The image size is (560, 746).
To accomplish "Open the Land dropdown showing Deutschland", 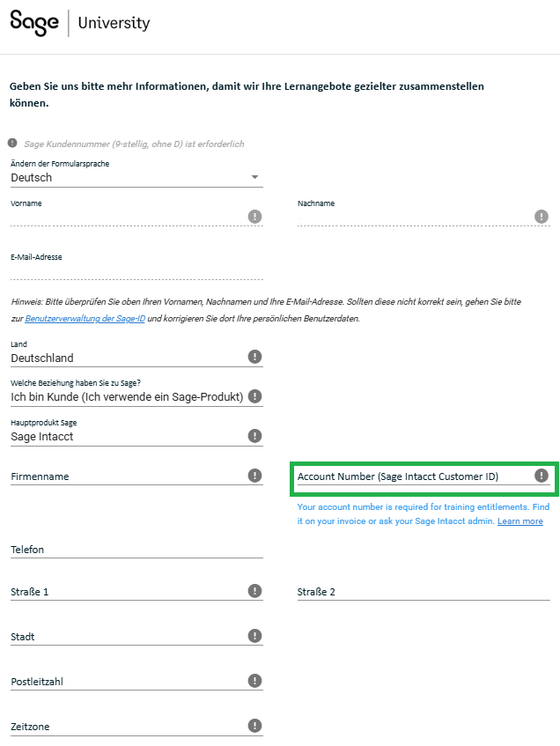I will click(128, 358).
